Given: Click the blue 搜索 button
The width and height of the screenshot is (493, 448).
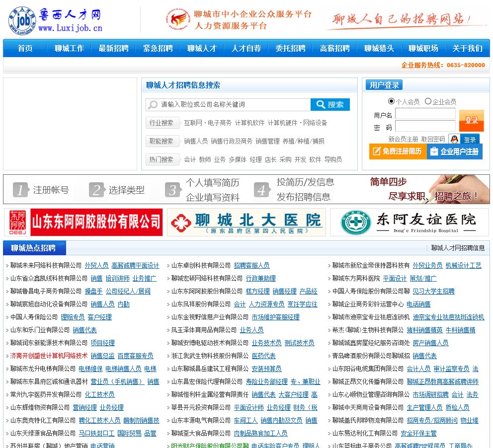Looking at the screenshot, I should (x=330, y=105).
